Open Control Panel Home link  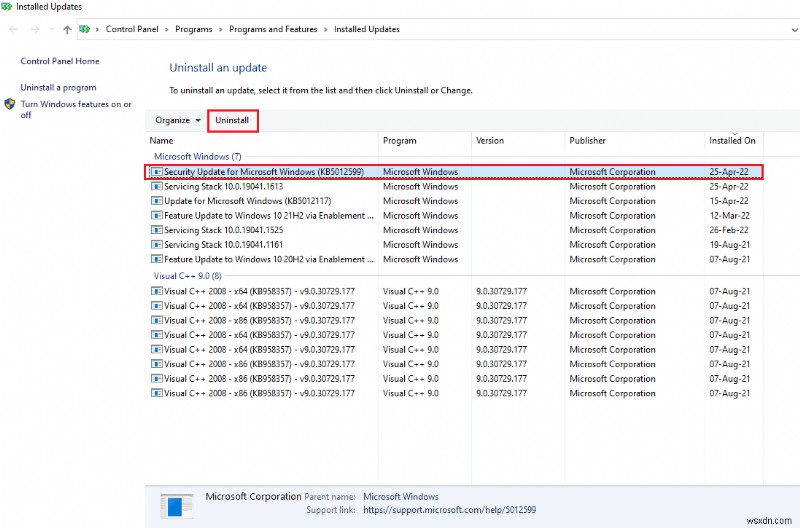(x=60, y=61)
